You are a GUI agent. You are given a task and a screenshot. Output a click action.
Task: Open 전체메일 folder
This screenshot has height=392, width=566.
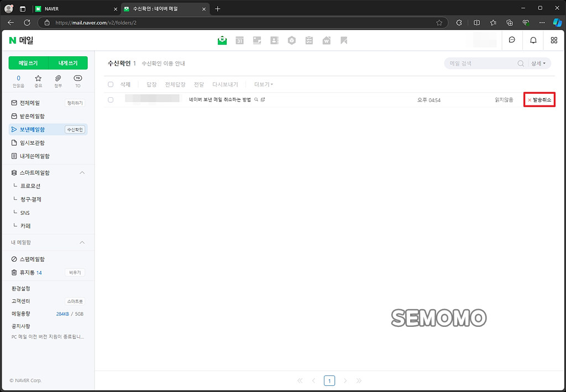click(x=30, y=103)
